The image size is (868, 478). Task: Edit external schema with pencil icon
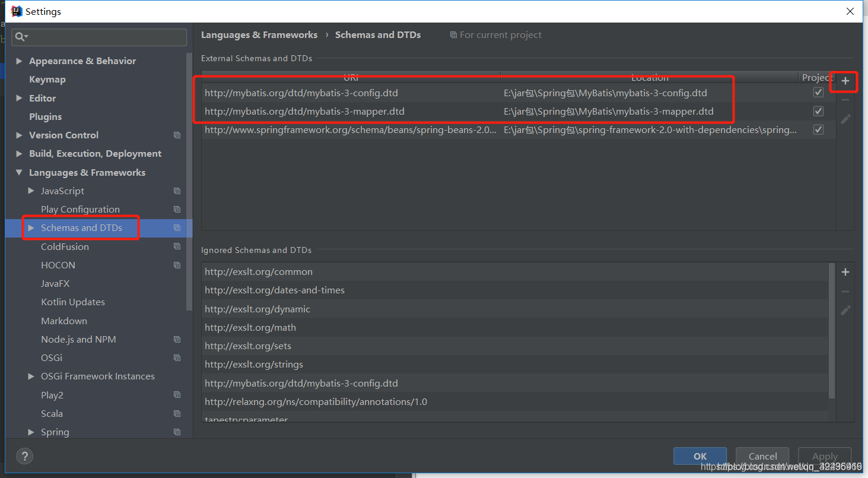tap(845, 119)
